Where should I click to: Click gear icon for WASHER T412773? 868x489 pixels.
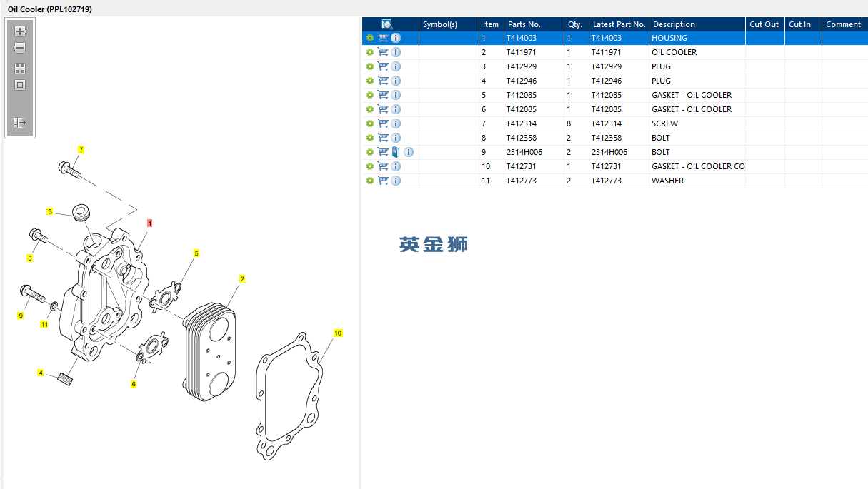370,181
